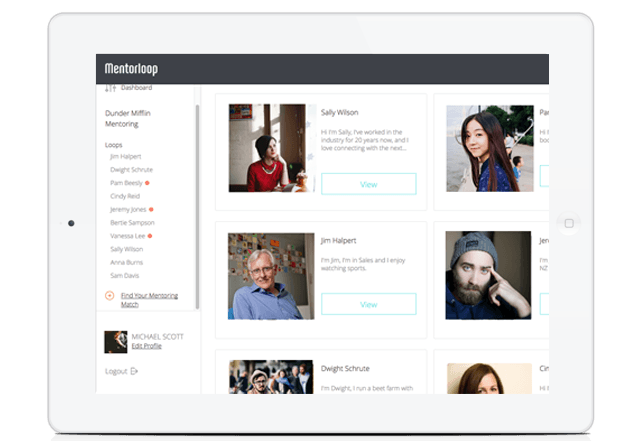640x441 pixels.
Task: Open Anna Burns loop in sidebar
Action: coord(127,262)
